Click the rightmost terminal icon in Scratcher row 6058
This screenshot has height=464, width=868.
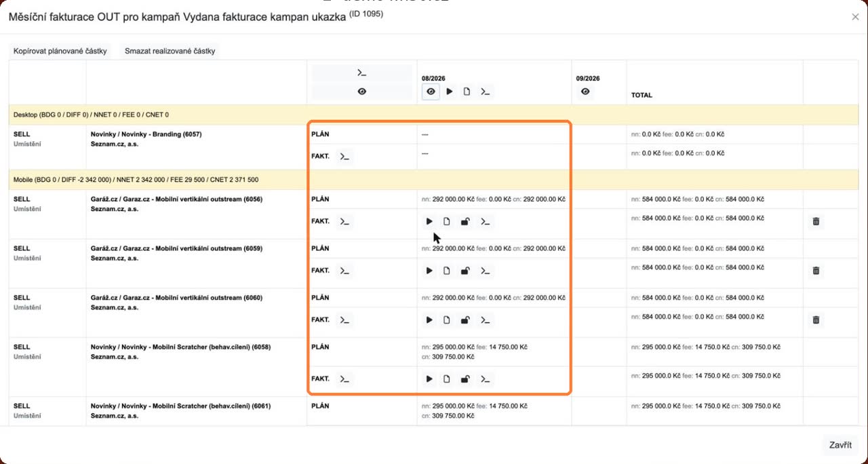(485, 379)
